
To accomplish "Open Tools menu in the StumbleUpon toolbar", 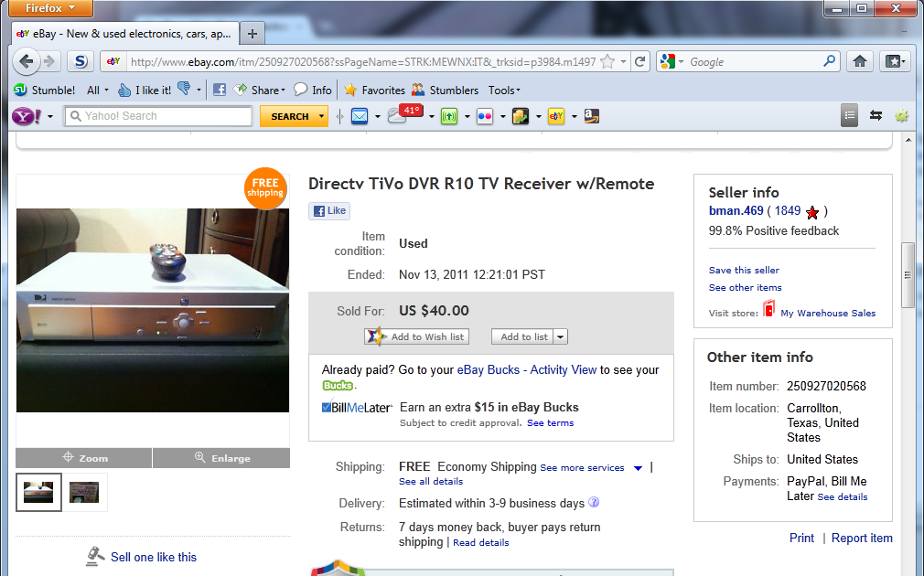I will 503,89.
